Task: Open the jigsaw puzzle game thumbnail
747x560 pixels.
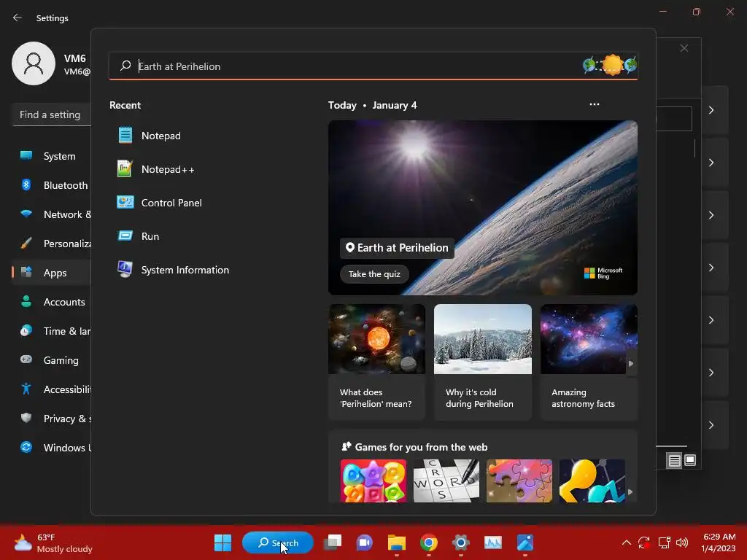Action: [x=519, y=481]
